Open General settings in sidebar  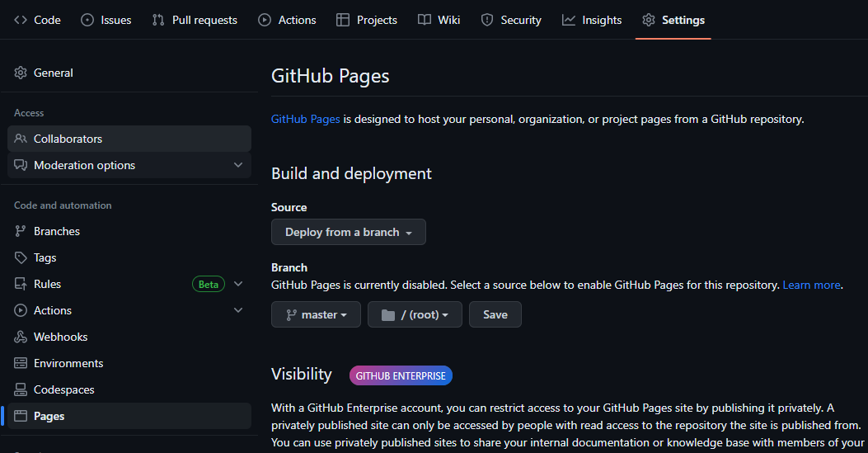click(129, 73)
